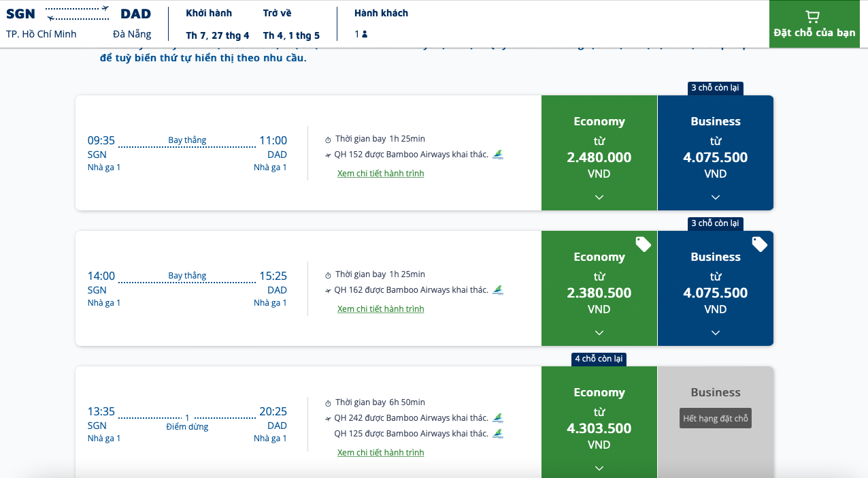View itinerary details for flight QH 162
The width and height of the screenshot is (868, 478).
[380, 309]
